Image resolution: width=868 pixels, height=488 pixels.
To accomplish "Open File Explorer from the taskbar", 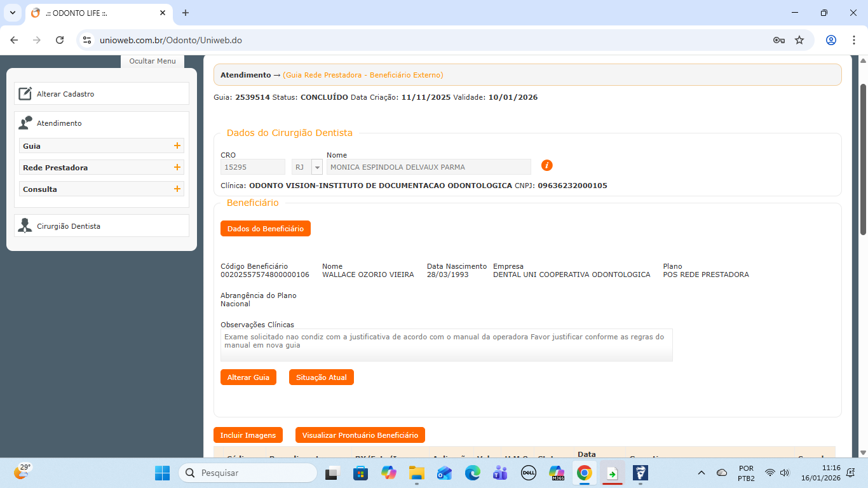I will [416, 473].
